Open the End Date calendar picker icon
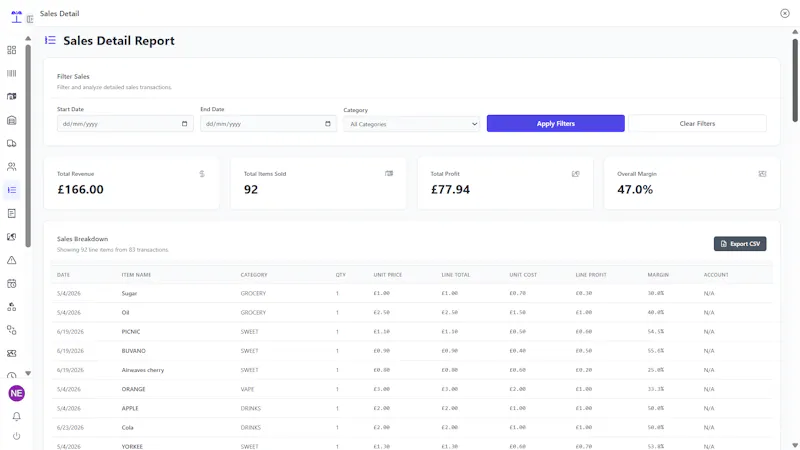This screenshot has width=800, height=450. pos(328,123)
